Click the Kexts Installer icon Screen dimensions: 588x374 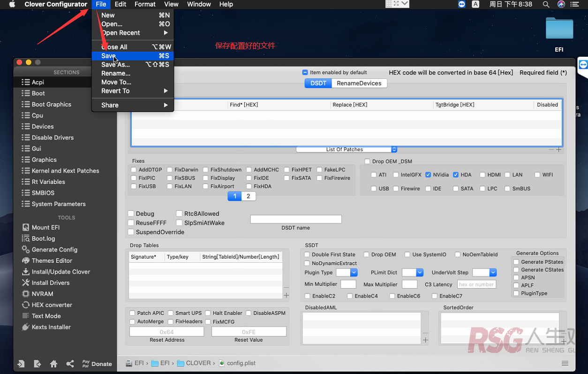[x=26, y=327]
